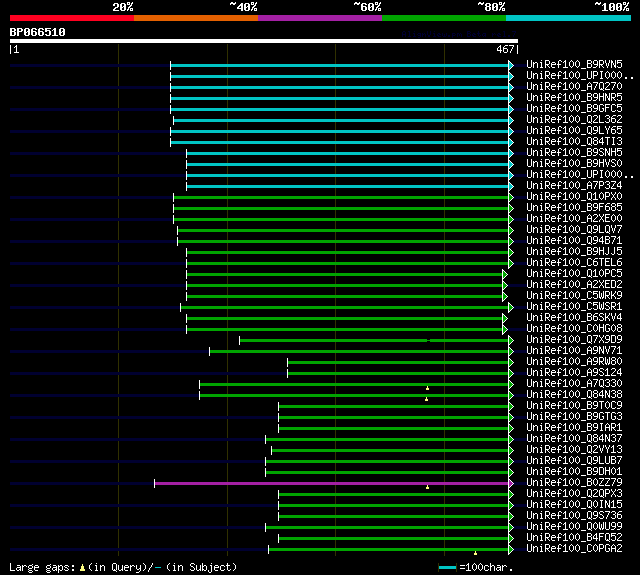Click the UniRef100_B0ZZ79 hit label
Screen dimensions: 640x575
click(x=574, y=483)
